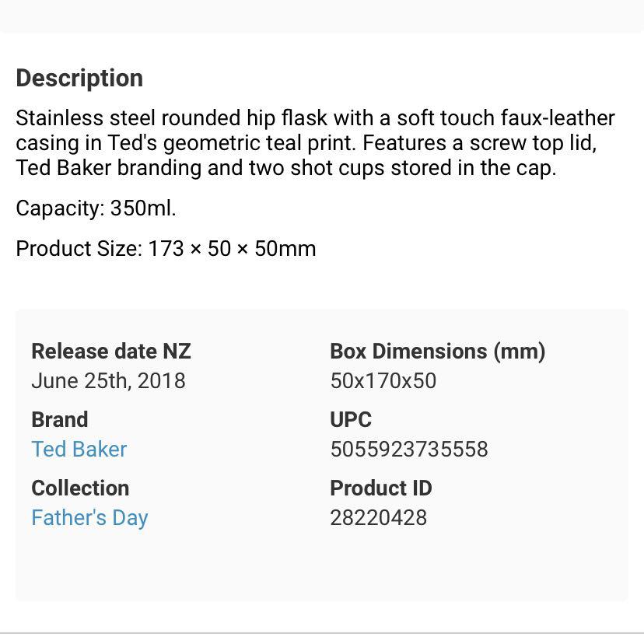This screenshot has width=644, height=644.
Task: Click the Box Dimensions (mm) label
Action: (438, 352)
